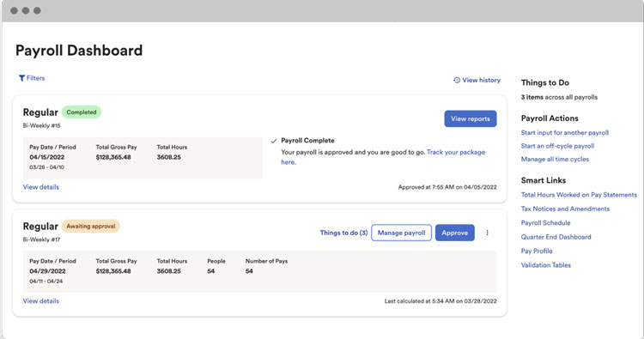This screenshot has width=644, height=339.
Task: Click the View reports button
Action: [471, 118]
